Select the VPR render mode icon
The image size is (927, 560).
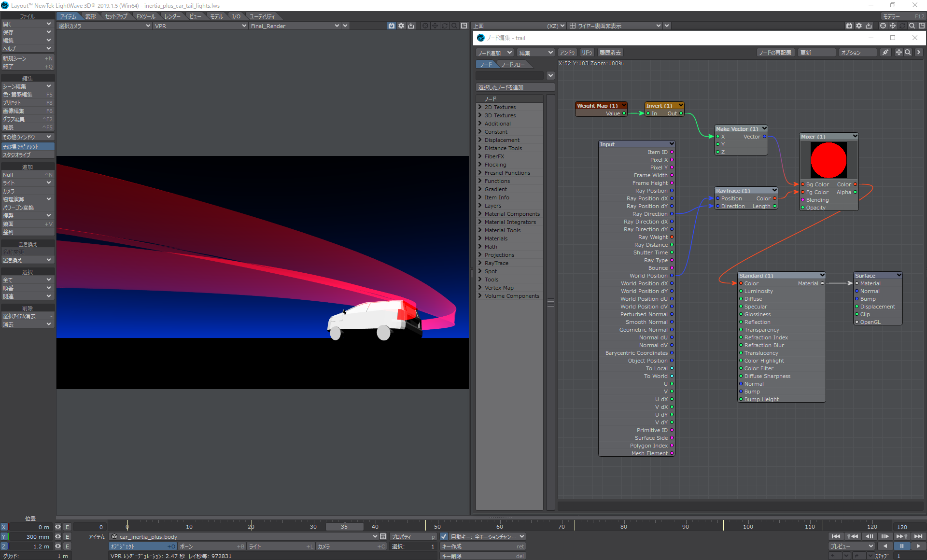click(x=390, y=26)
